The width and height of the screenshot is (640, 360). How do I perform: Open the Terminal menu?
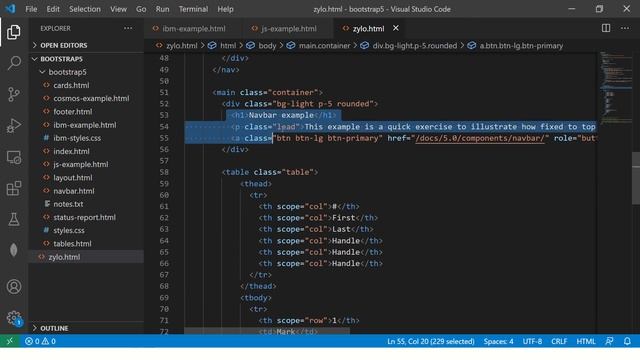pos(193,9)
